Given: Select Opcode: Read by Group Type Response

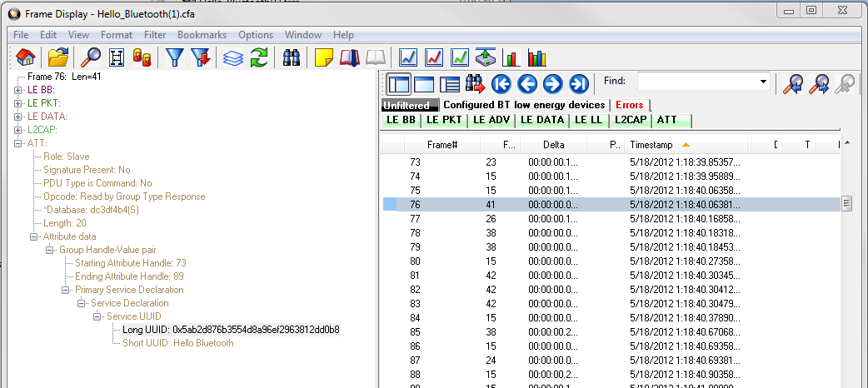Looking at the screenshot, I should [124, 196].
